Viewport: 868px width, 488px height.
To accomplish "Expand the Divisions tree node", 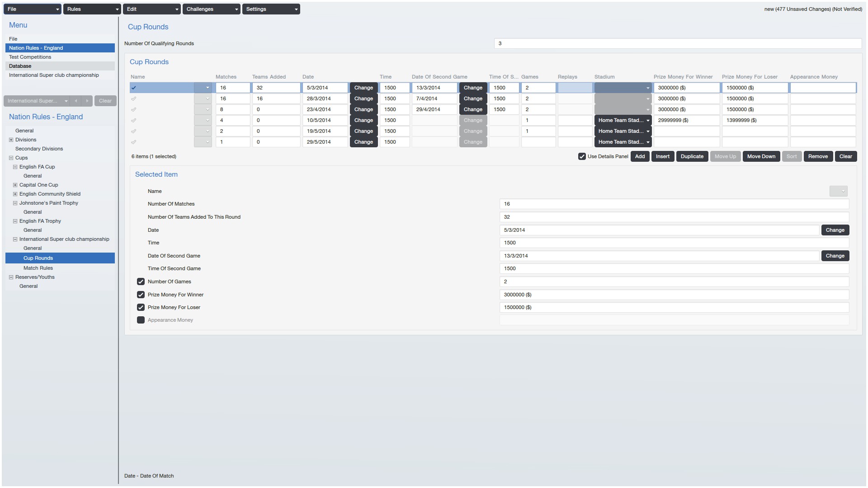I will [11, 140].
